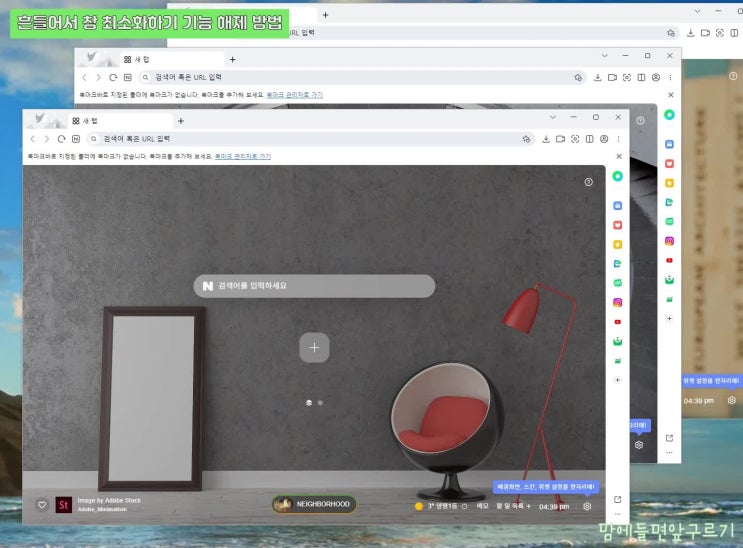Open Instagram from the middle window sidebar
This screenshot has width=743, height=548.
coord(669,241)
